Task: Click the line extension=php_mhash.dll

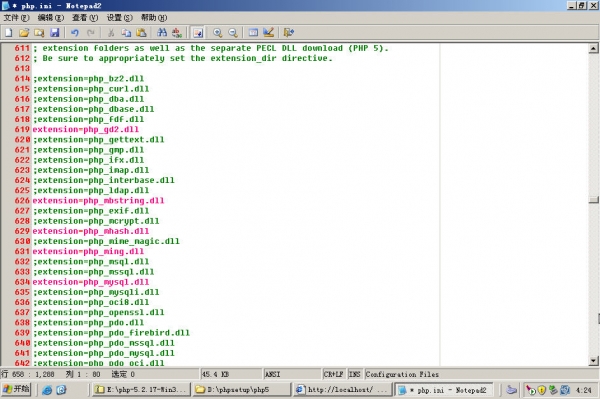Action: pos(91,231)
